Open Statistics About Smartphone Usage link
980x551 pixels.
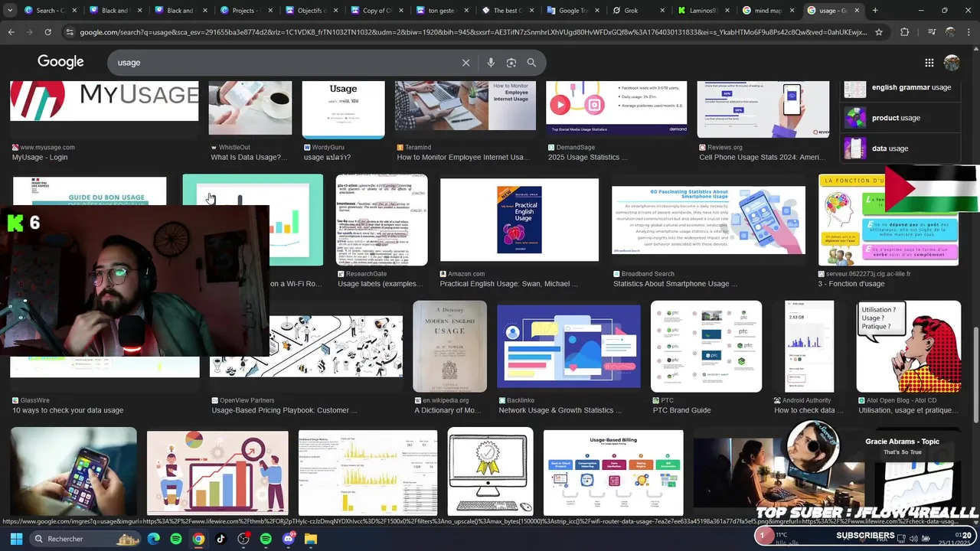coord(675,283)
